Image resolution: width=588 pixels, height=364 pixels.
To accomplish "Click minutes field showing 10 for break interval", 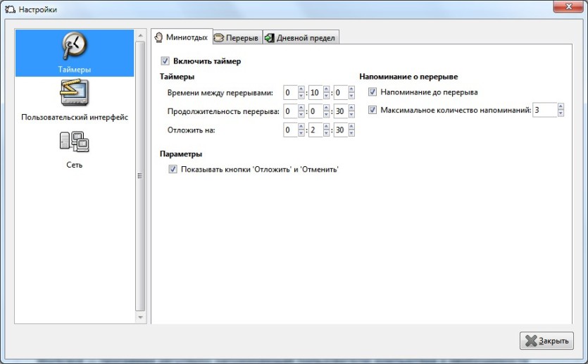I will [x=315, y=92].
